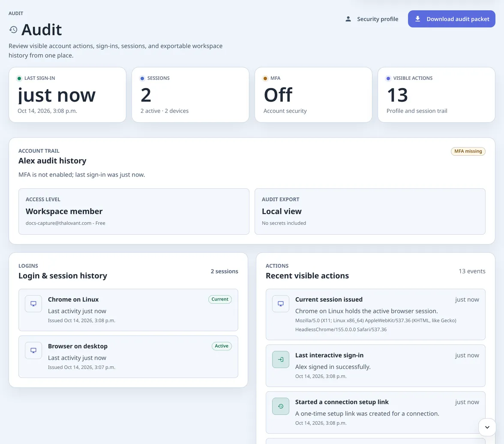504x444 pixels.
Task: Click the scroll-down chevron button
Action: coord(487,427)
